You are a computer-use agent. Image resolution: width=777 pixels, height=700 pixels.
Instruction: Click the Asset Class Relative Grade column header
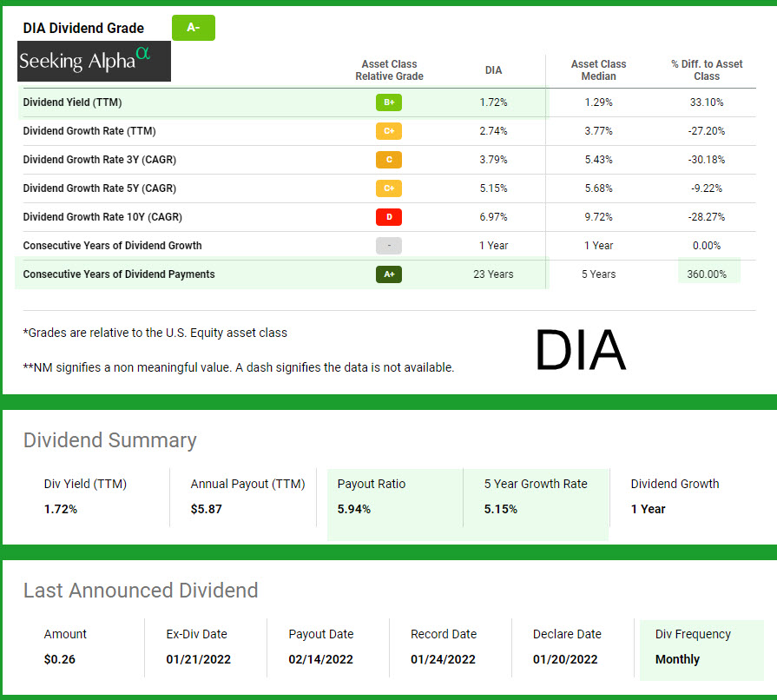(389, 70)
